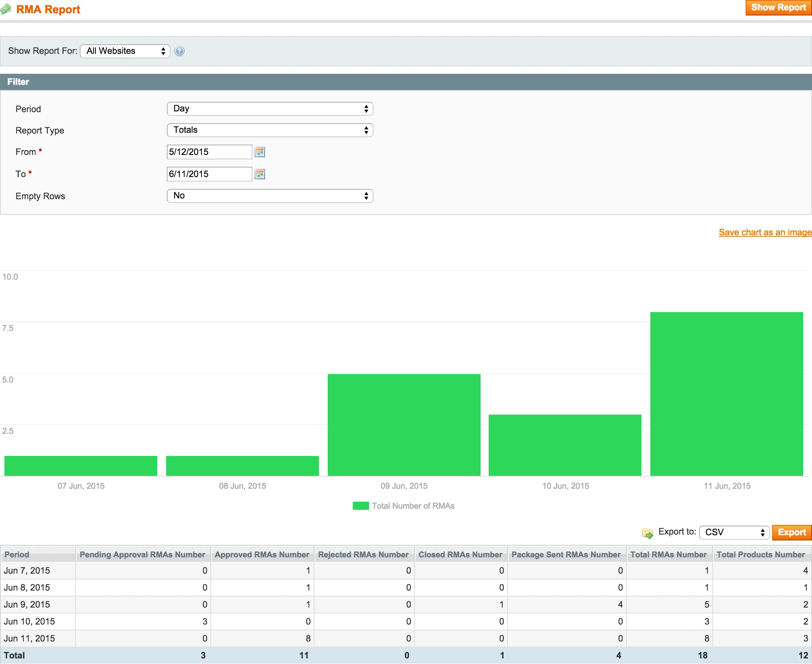Click the Show Report button
The image size is (812, 664).
pyautogui.click(x=778, y=7)
